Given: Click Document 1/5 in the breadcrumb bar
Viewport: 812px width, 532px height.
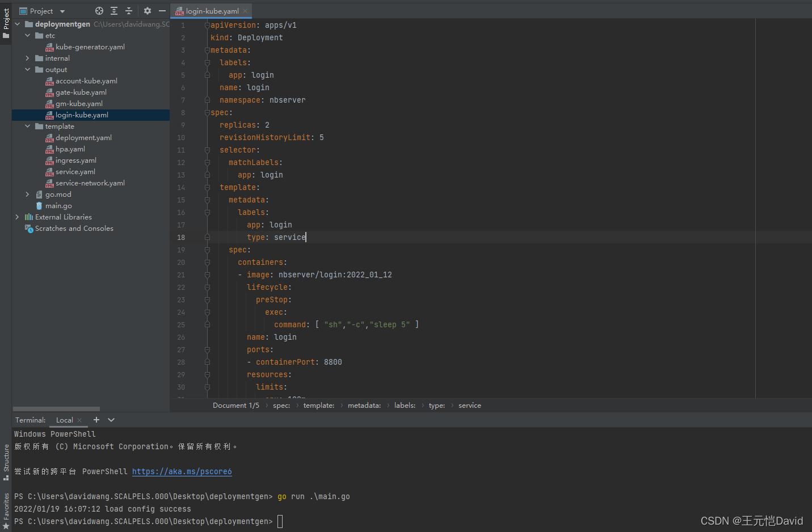Looking at the screenshot, I should coord(236,406).
